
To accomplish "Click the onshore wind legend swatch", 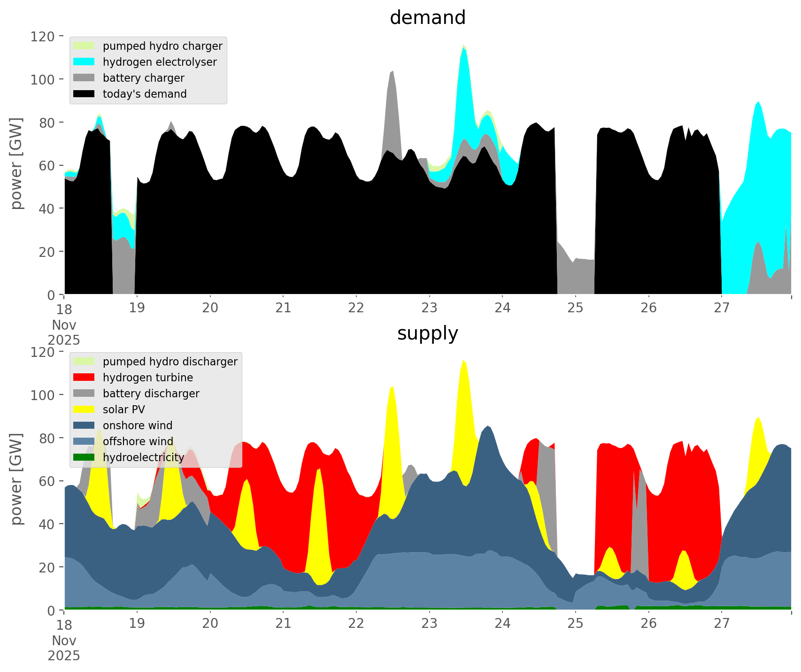I will tap(84, 425).
